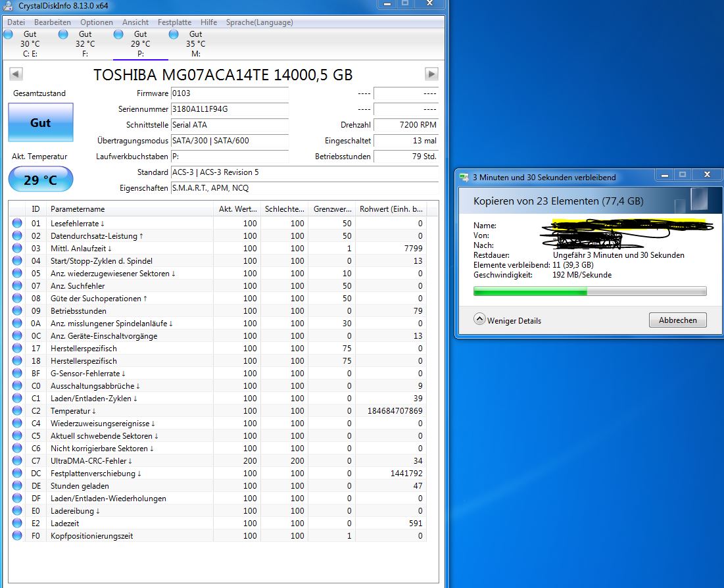Click status icon for Nicht korrigierbare Sektoren row
The width and height of the screenshot is (724, 588).
pos(17,448)
